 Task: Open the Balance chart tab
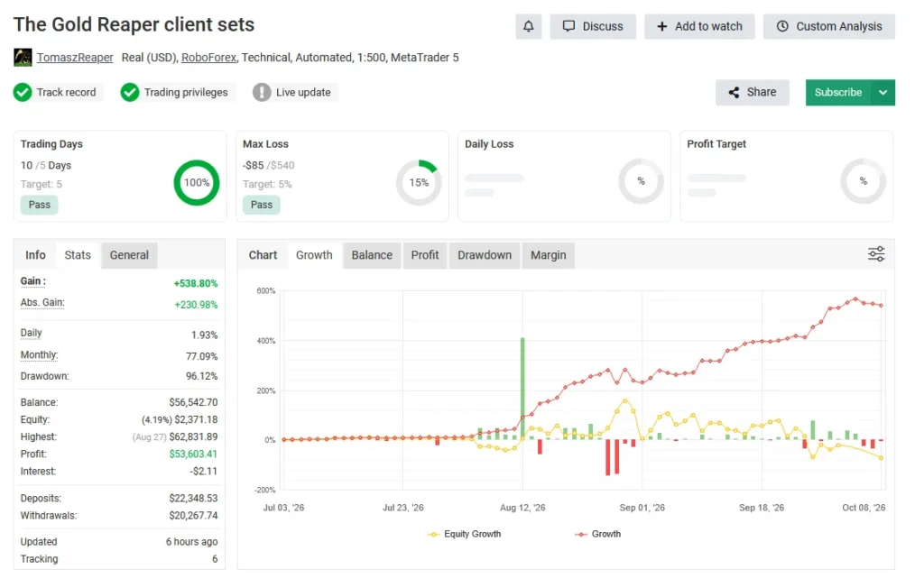[372, 255]
